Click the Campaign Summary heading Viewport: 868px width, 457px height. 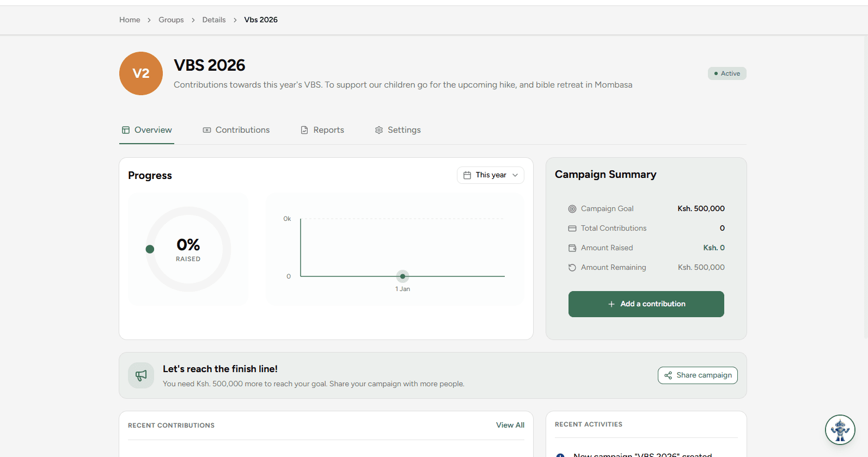click(x=606, y=175)
